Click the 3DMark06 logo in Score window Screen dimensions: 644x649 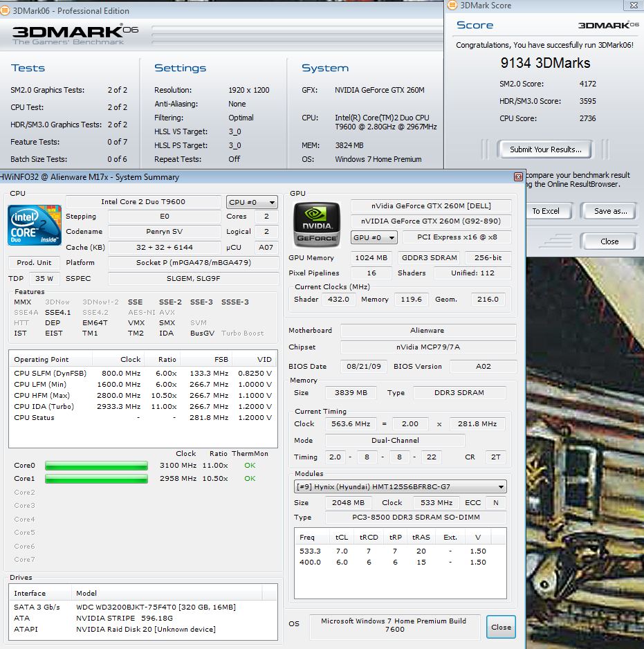[x=608, y=25]
